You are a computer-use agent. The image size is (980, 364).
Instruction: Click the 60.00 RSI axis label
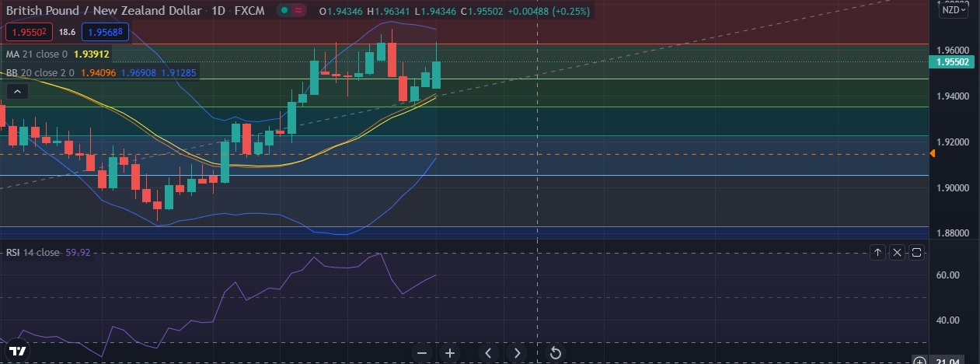click(x=947, y=275)
